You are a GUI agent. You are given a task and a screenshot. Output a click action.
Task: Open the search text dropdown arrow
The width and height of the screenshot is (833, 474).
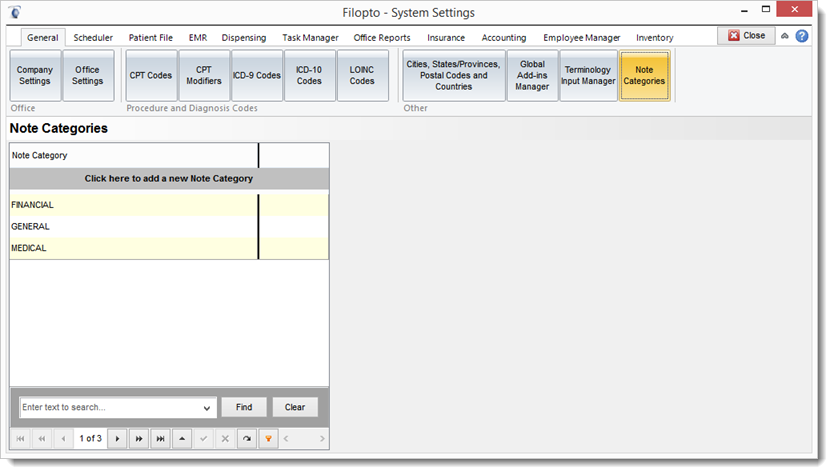(x=207, y=408)
